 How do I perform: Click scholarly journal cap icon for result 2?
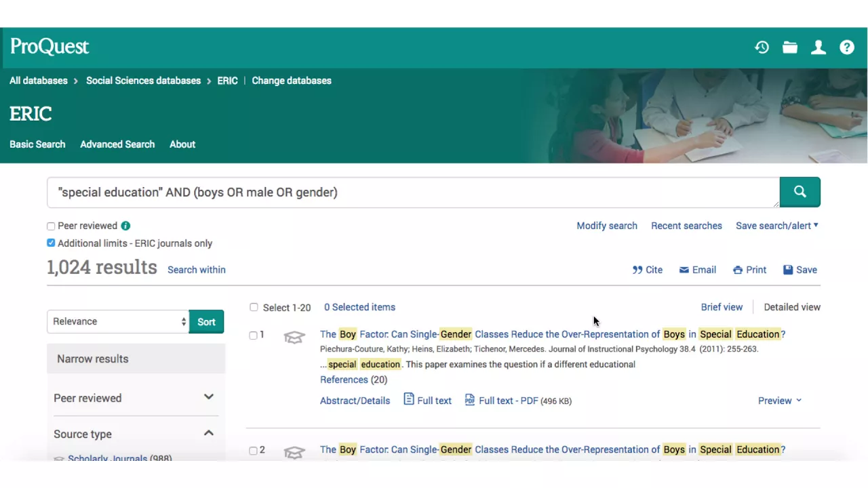(294, 452)
